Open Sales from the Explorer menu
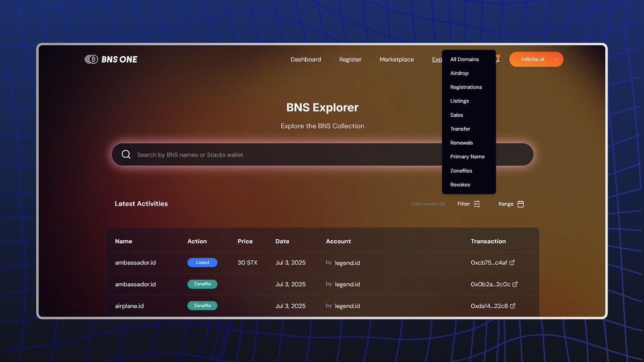 coord(457,115)
